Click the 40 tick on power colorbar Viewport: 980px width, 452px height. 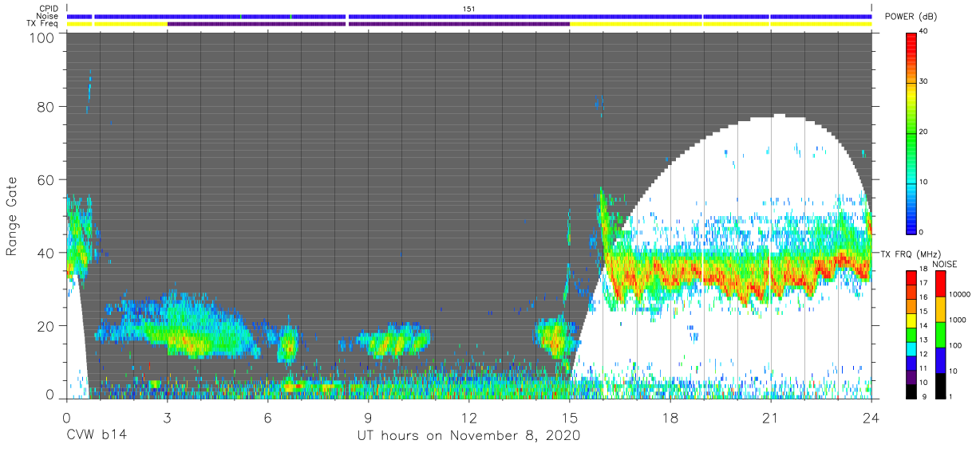tap(924, 32)
